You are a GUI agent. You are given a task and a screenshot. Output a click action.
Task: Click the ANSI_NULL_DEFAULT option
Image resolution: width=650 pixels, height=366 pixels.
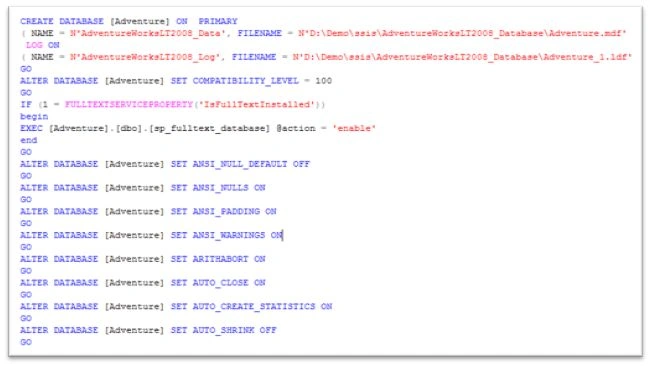click(x=240, y=164)
